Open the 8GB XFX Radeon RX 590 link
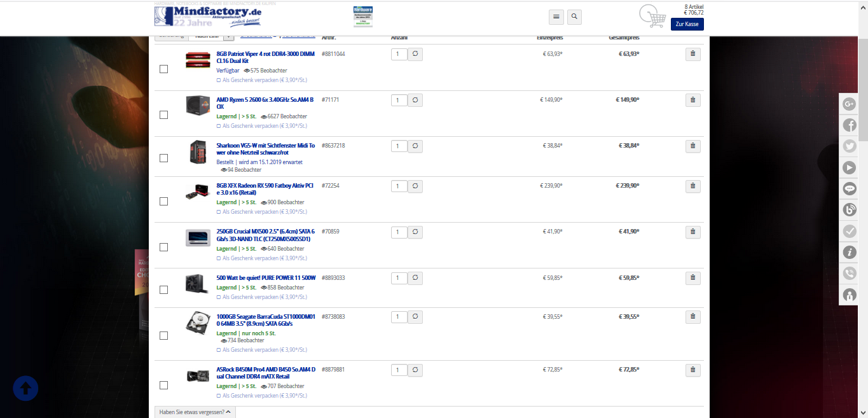The image size is (868, 418). tap(265, 189)
